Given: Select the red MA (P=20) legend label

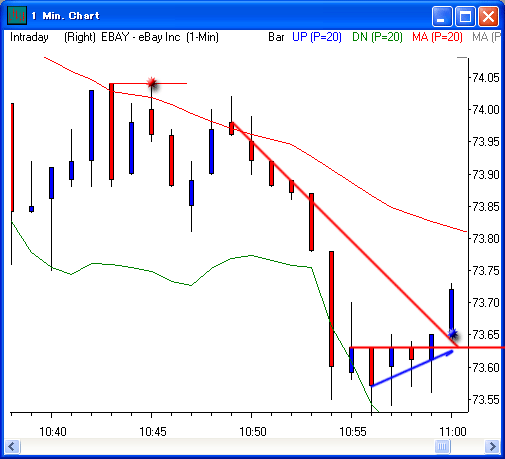Looking at the screenshot, I should [x=437, y=37].
